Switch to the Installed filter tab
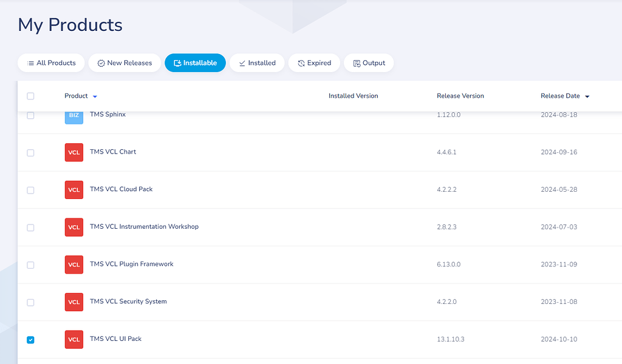Image resolution: width=622 pixels, height=364 pixels. pyautogui.click(x=257, y=62)
